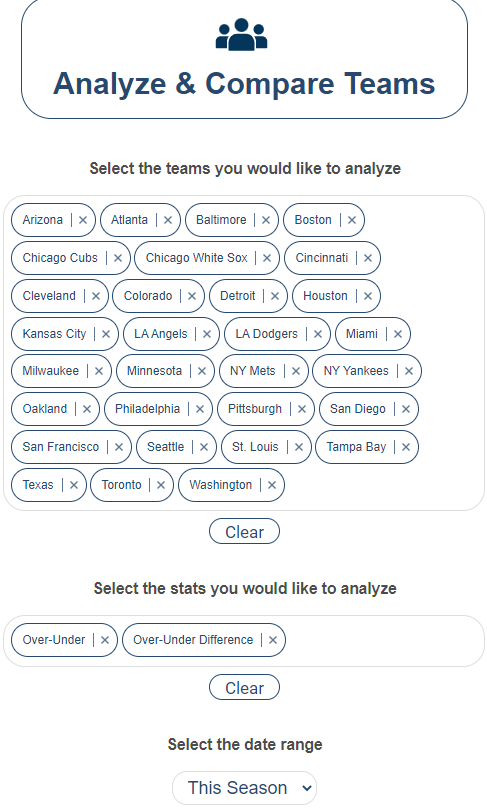Remove Arizona tag via its X icon
Viewport: 487px width, 812px height.
(x=83, y=220)
